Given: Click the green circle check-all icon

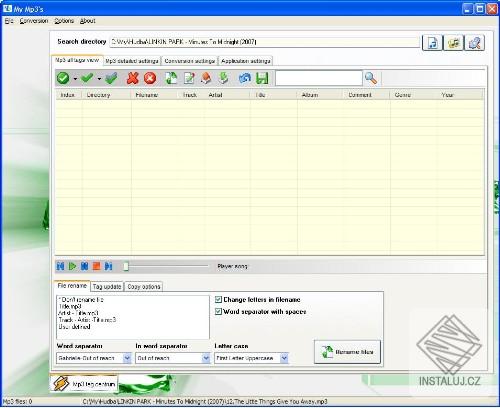Looking at the screenshot, I should (x=63, y=78).
